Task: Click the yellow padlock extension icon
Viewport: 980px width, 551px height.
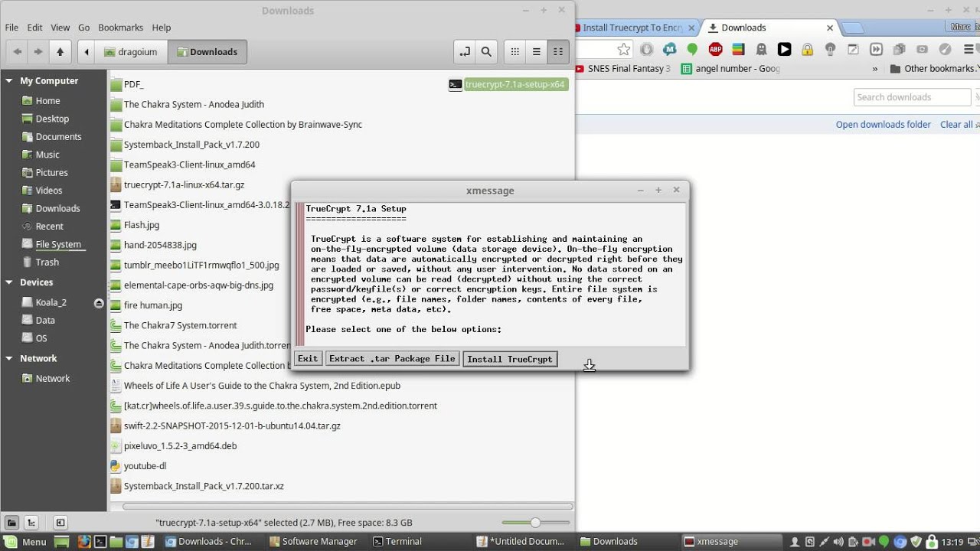Action: 807,49
